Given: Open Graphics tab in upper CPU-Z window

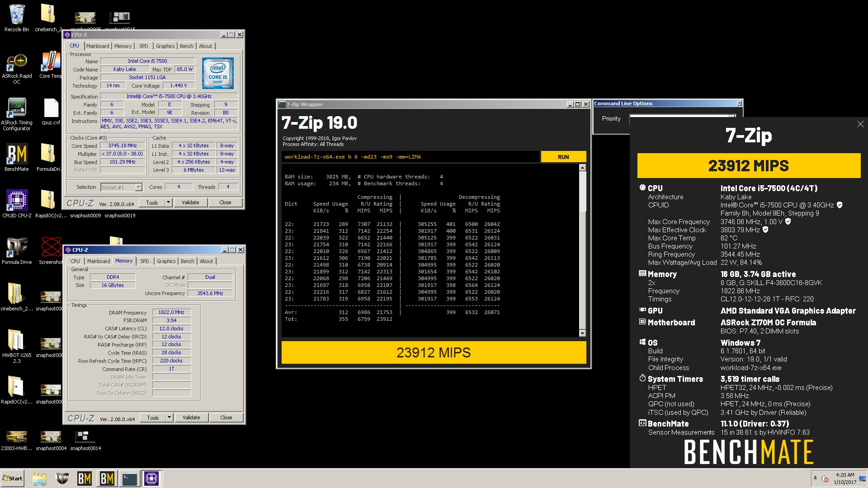Looking at the screenshot, I should [165, 46].
